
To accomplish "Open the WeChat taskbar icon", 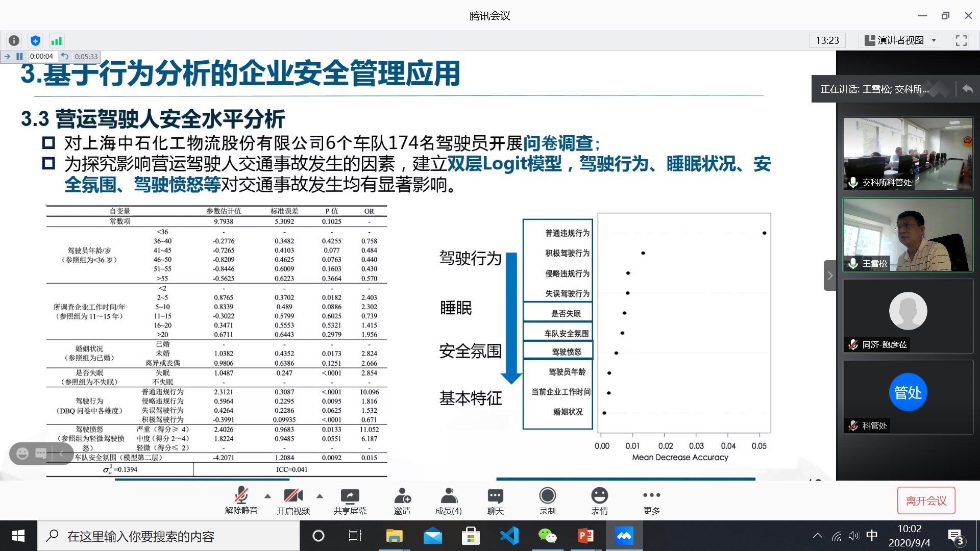I will click(x=547, y=536).
